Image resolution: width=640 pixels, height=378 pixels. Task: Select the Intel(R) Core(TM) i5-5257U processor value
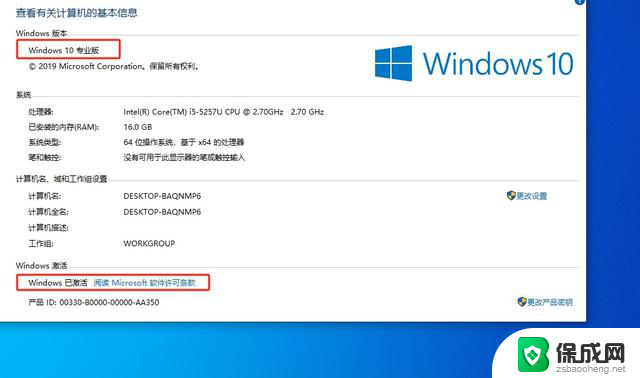[x=224, y=112]
